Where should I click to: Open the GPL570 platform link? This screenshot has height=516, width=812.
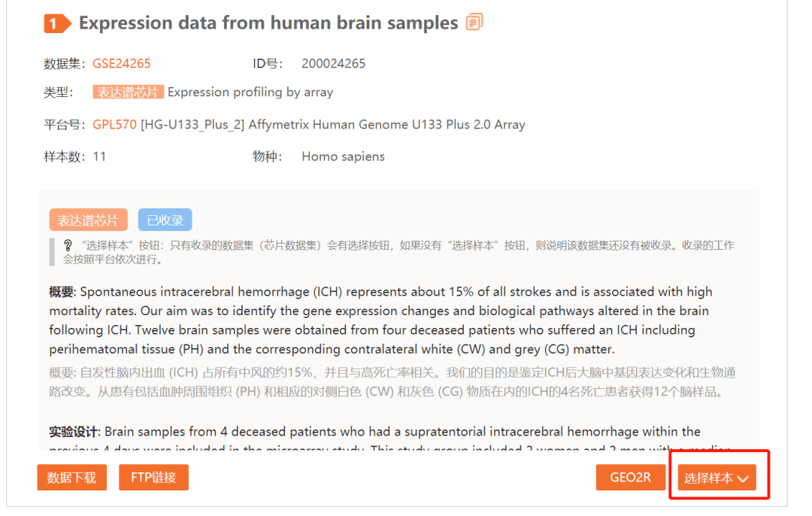point(114,124)
